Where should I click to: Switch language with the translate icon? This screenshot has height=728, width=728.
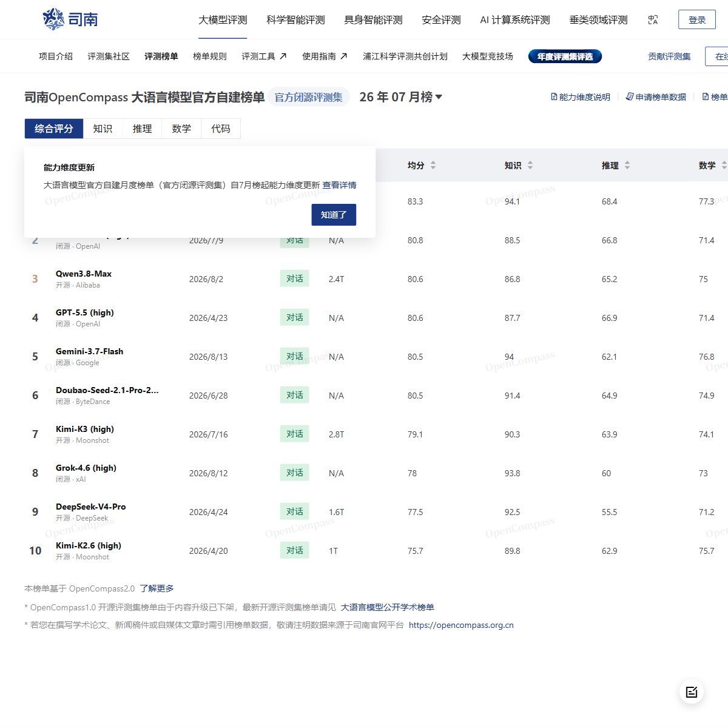[653, 20]
